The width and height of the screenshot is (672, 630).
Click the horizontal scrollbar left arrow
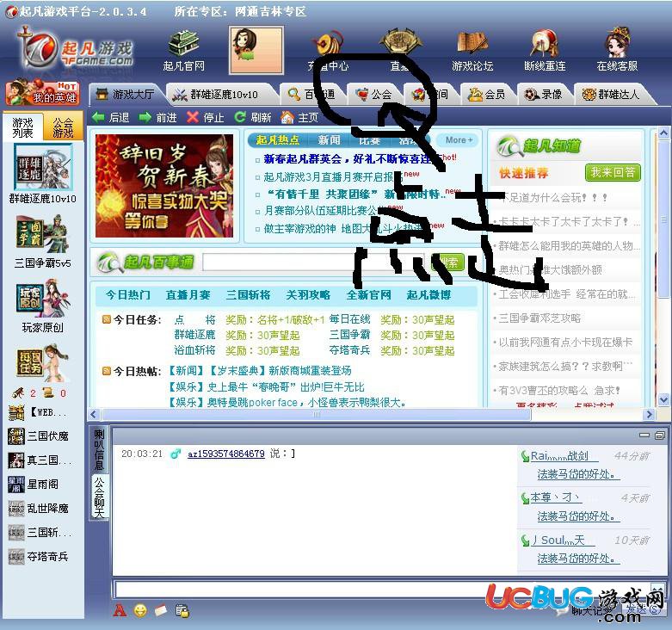point(94,415)
